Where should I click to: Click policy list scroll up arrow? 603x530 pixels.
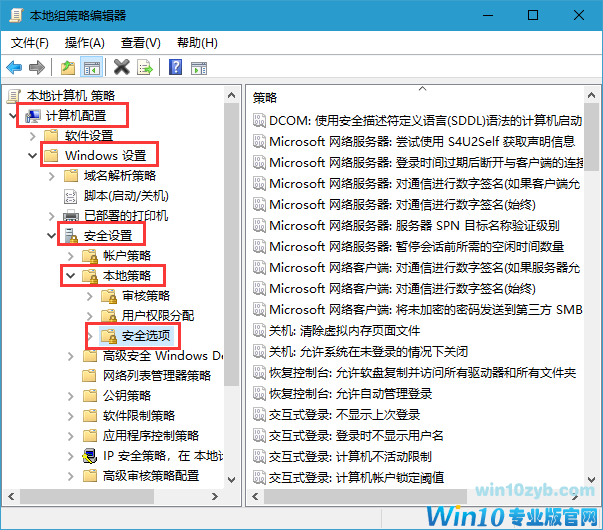pyautogui.click(x=591, y=95)
